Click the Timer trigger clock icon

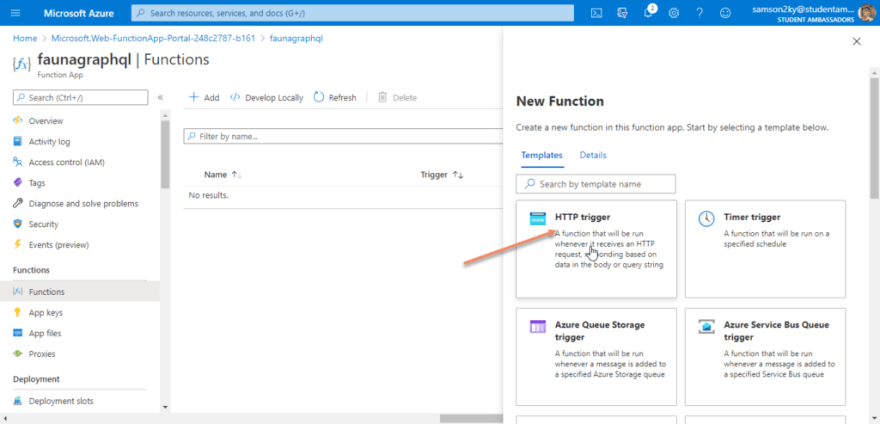point(706,219)
